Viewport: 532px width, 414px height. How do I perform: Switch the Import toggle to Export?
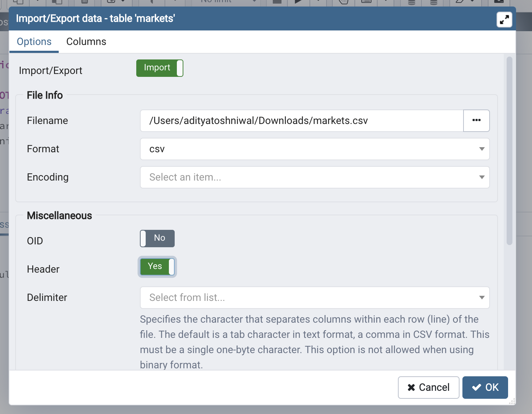tap(159, 68)
